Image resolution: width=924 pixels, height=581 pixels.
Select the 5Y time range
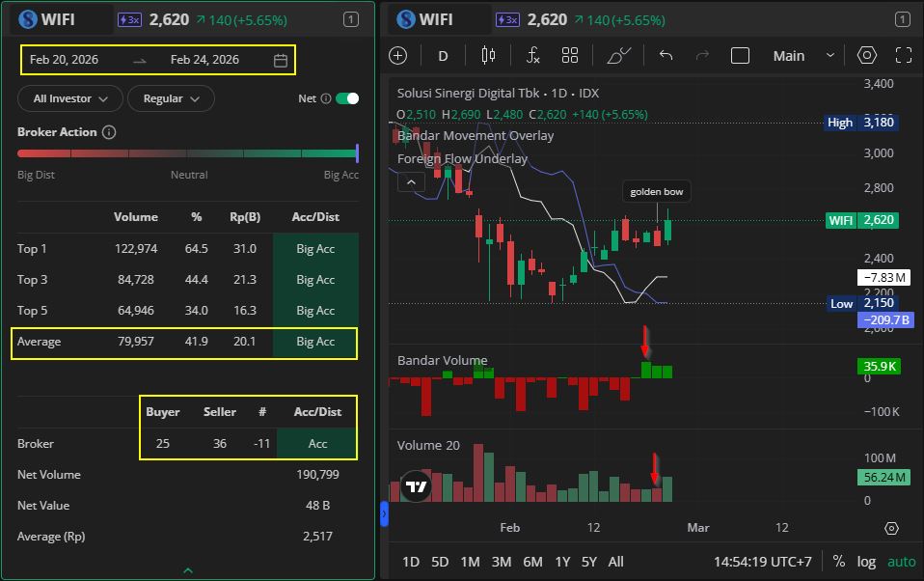tap(589, 562)
